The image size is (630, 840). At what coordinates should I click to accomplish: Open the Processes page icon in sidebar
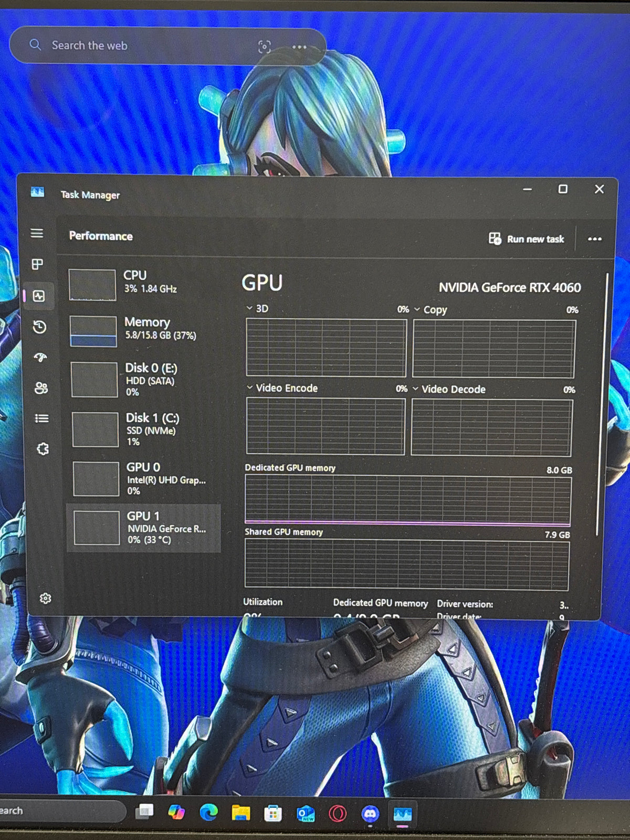pos(37,264)
